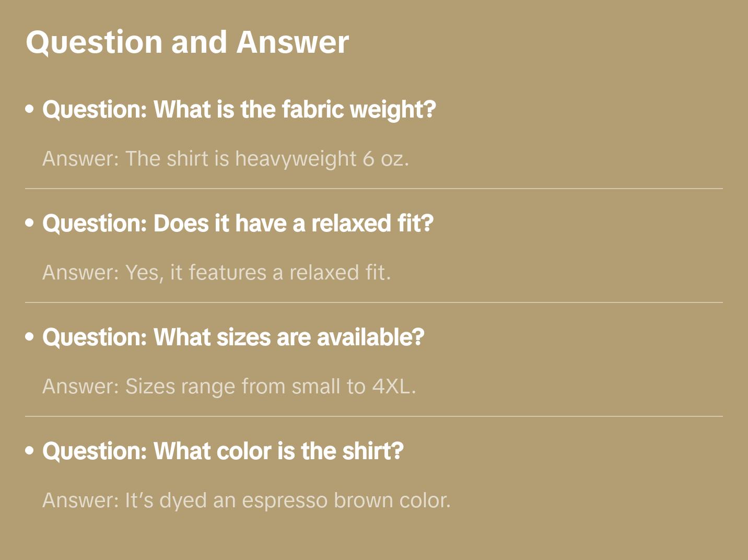
Task: Click the bullet beside the fabric weight question
Action: click(30, 109)
